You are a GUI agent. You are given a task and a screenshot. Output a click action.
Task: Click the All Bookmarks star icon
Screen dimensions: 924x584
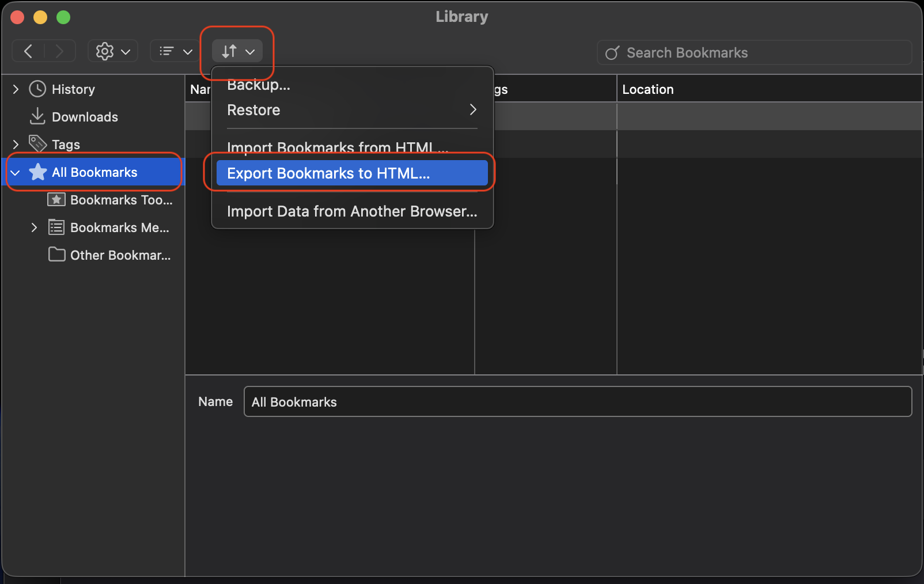37,172
